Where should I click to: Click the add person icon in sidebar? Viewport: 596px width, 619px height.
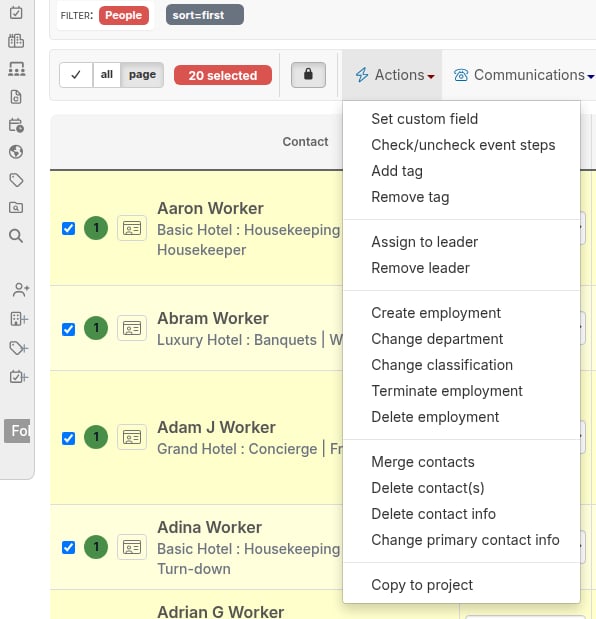click(x=21, y=290)
